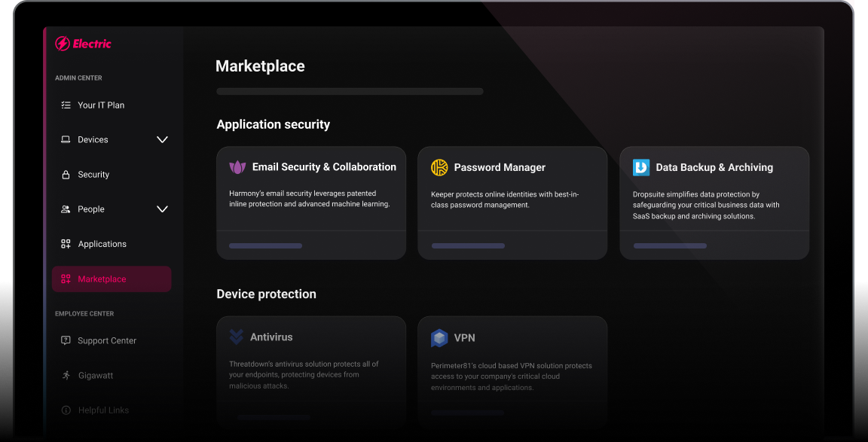Click the Your IT Plan checklist icon
This screenshot has height=442, width=868.
click(x=66, y=105)
